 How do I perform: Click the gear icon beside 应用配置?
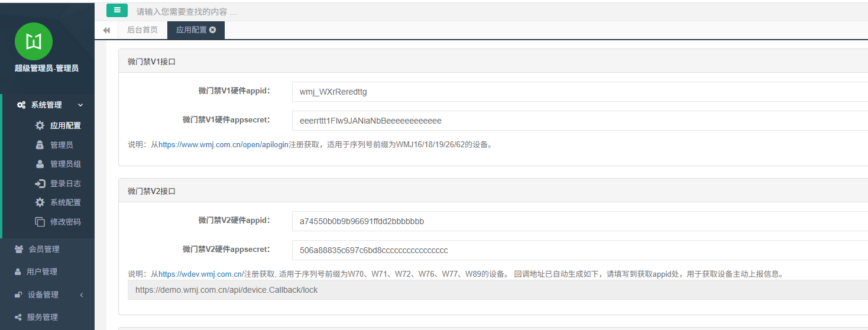point(40,125)
